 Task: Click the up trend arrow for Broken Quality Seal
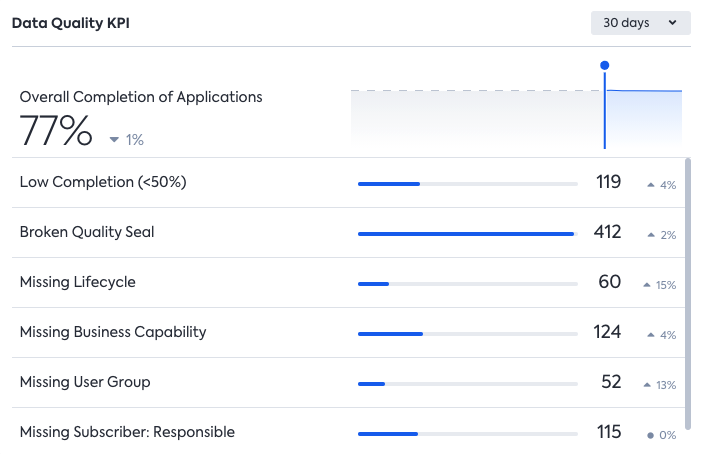click(650, 235)
